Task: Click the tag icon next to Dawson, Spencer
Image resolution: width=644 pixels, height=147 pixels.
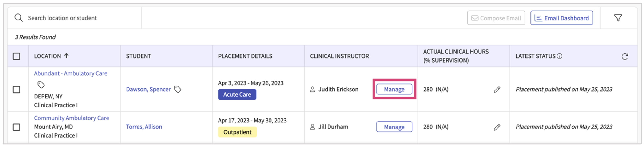Action: pos(178,90)
